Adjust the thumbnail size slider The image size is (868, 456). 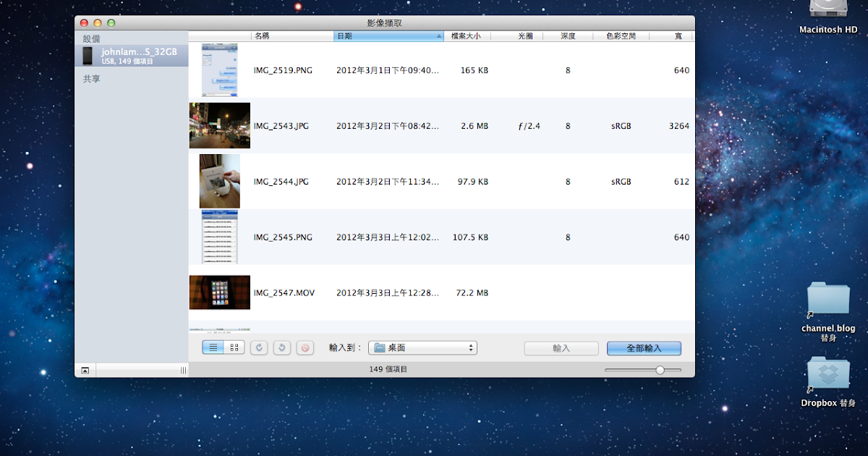click(x=659, y=369)
